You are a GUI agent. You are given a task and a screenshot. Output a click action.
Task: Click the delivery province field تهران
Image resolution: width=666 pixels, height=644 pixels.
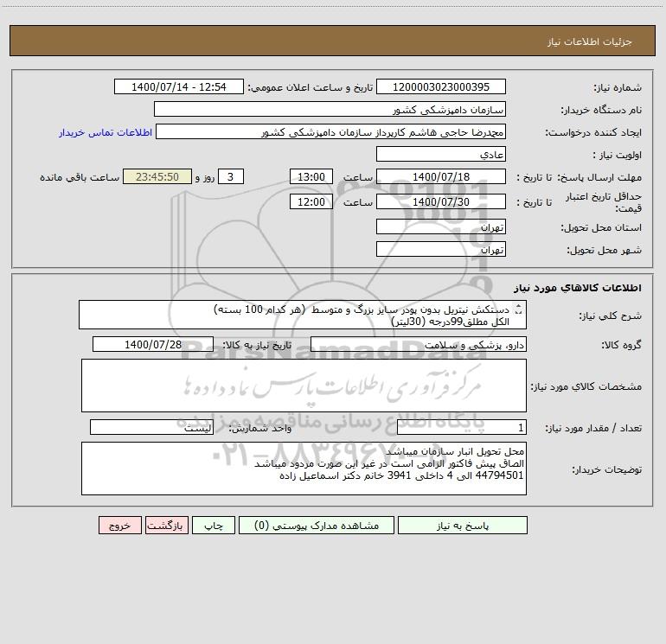click(x=441, y=226)
